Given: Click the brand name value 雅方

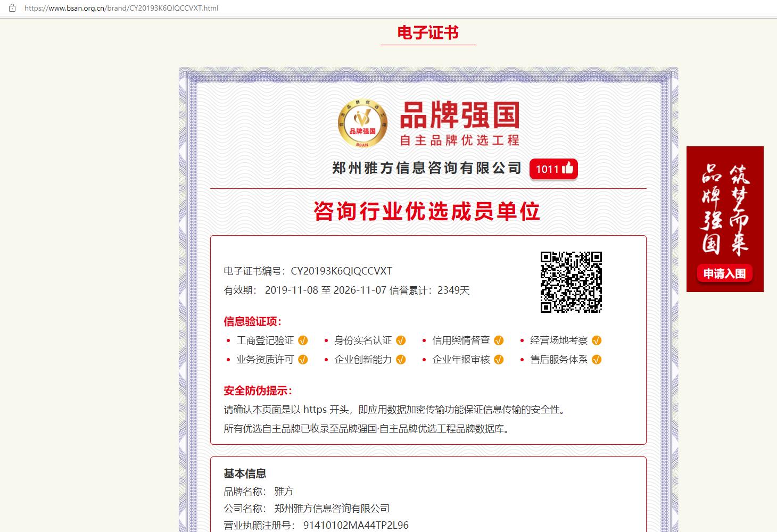Looking at the screenshot, I should 284,491.
